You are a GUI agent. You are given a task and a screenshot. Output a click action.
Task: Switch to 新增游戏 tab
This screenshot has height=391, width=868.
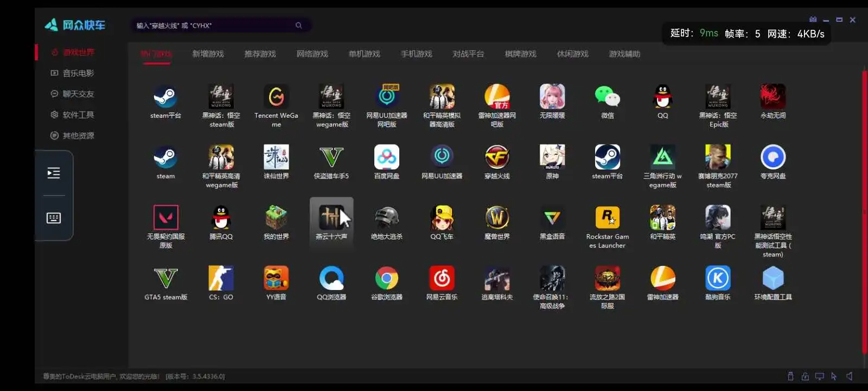tap(208, 54)
